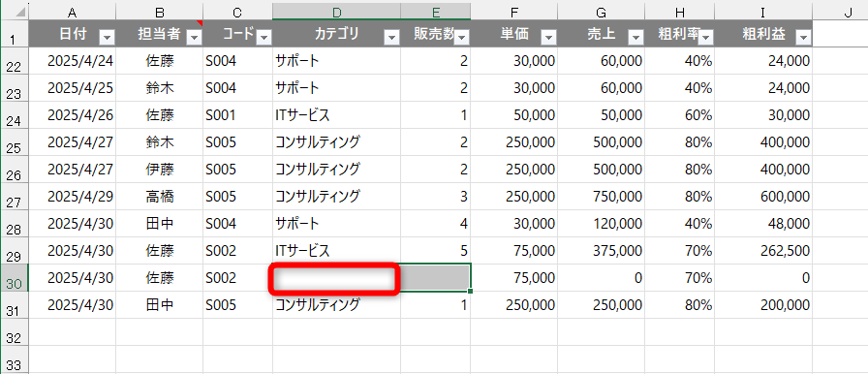
Task: Click 粗利益 value 600,000
Action: [x=785, y=197]
